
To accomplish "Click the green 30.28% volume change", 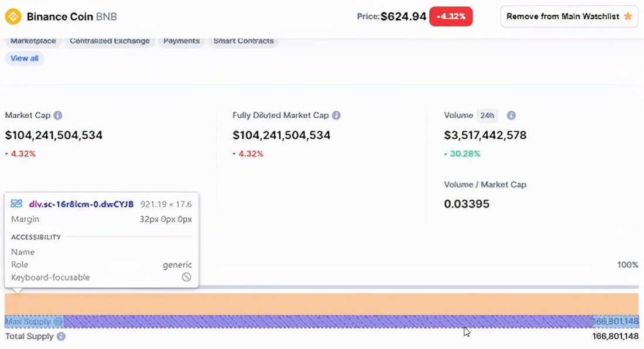I will point(462,153).
